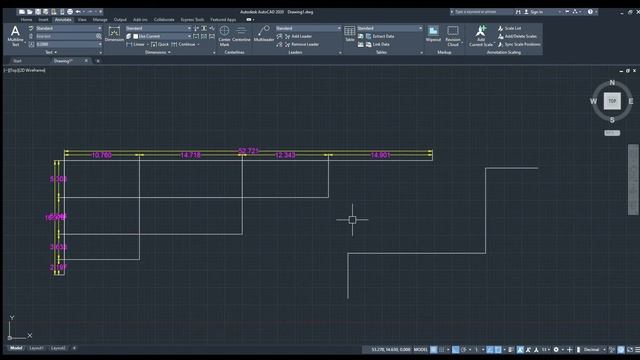This screenshot has width=640, height=360.
Task: Click the Multiline Text tool
Action: coord(15,36)
